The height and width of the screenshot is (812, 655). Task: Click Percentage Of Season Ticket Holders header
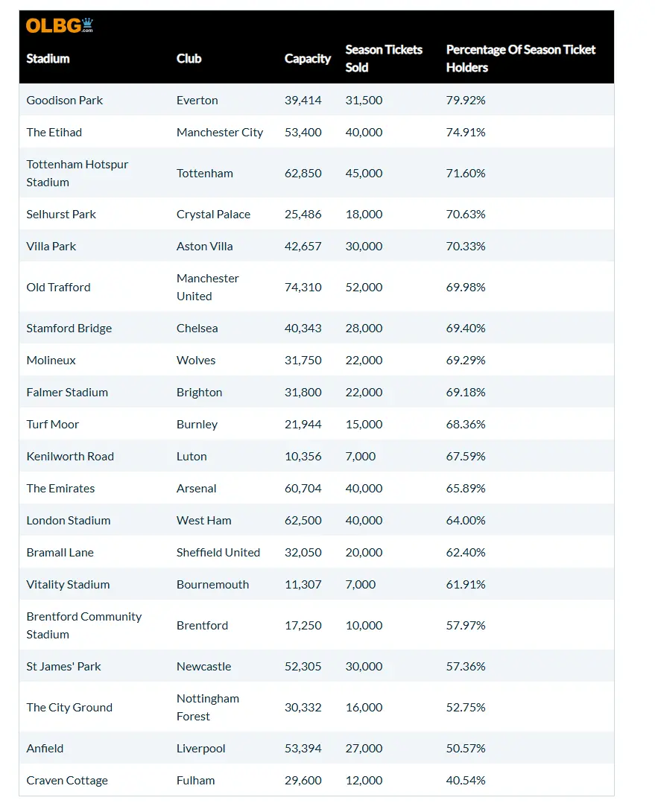pyautogui.click(x=520, y=59)
